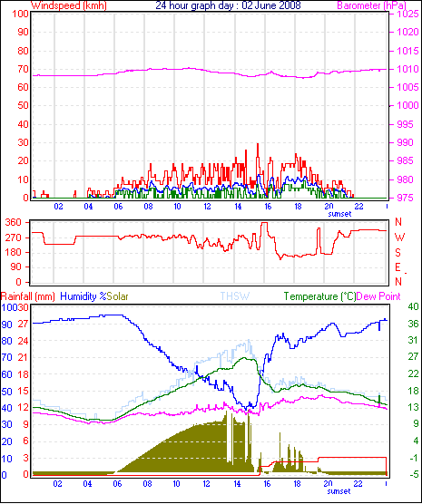Click the 360 wind direction scale value
This screenshot has width=422, height=504.
(14, 222)
